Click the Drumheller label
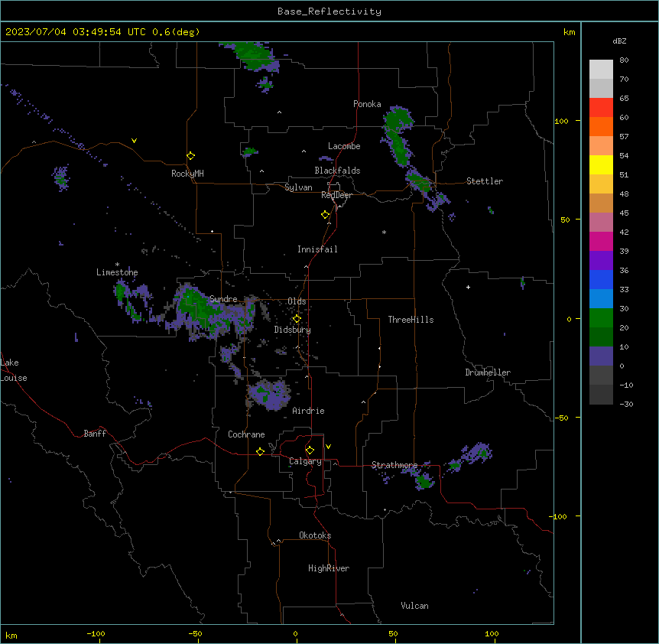 (488, 372)
